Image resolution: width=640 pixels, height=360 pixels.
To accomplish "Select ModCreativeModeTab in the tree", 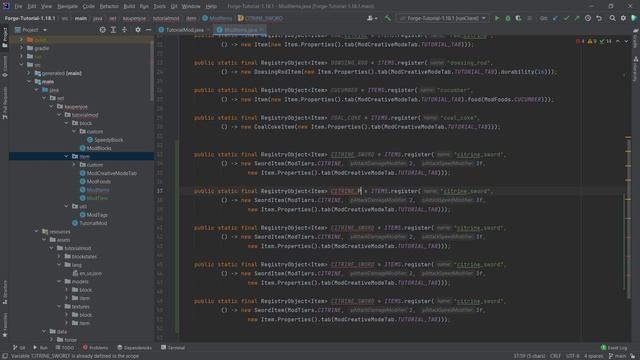I will tap(109, 173).
